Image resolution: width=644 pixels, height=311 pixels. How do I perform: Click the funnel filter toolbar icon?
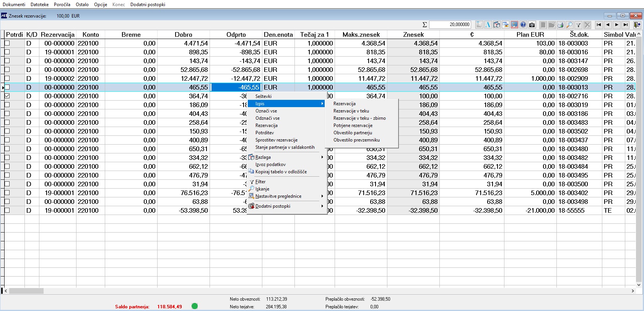(578, 25)
